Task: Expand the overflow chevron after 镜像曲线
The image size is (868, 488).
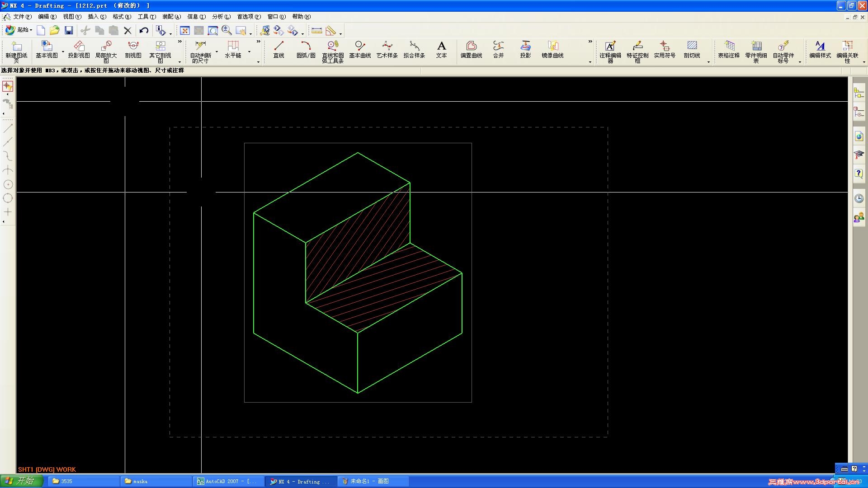Action: coord(590,42)
